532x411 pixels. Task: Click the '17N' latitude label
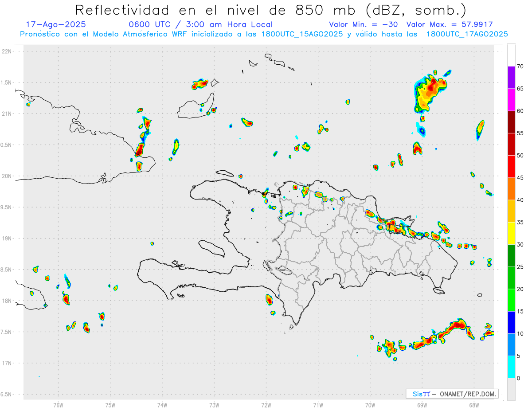click(x=8, y=363)
